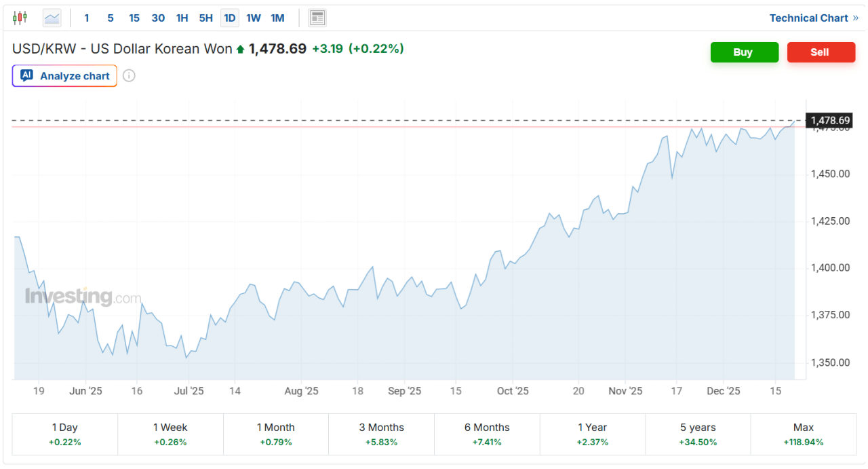Pick the 3 Months performance range

coord(381,434)
